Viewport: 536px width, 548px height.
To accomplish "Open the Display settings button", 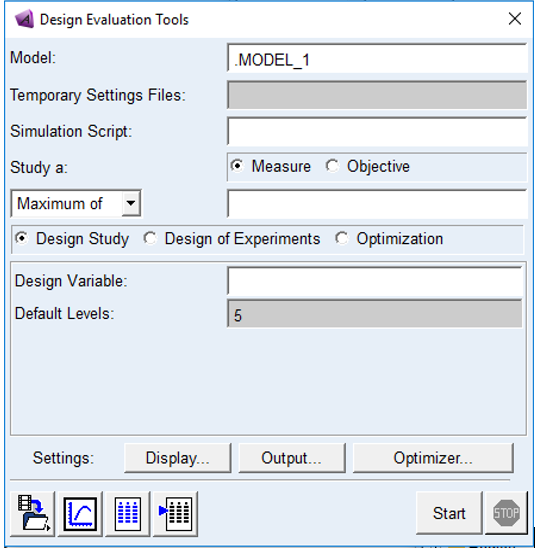I will tap(178, 458).
